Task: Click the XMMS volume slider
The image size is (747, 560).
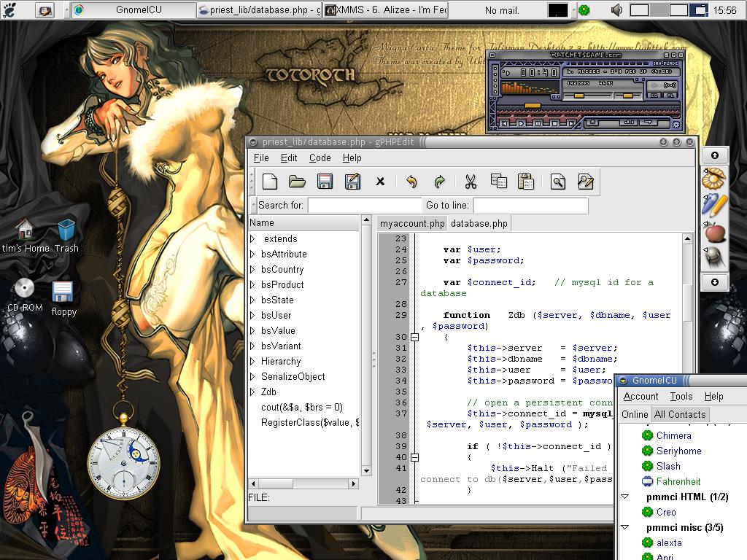Action: [x=588, y=96]
